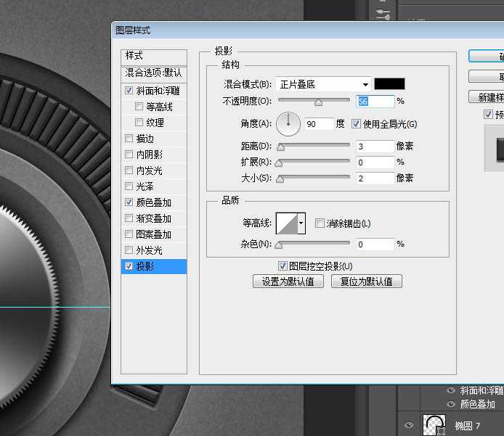The height and width of the screenshot is (436, 504).
Task: Enable the 渐变叠加 style checkbox
Action: click(x=129, y=218)
